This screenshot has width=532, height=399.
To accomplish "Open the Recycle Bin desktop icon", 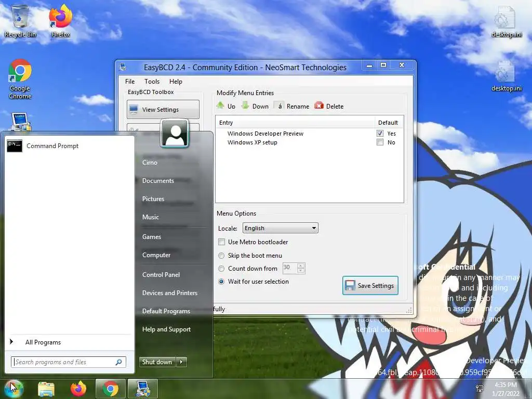I will (x=20, y=21).
